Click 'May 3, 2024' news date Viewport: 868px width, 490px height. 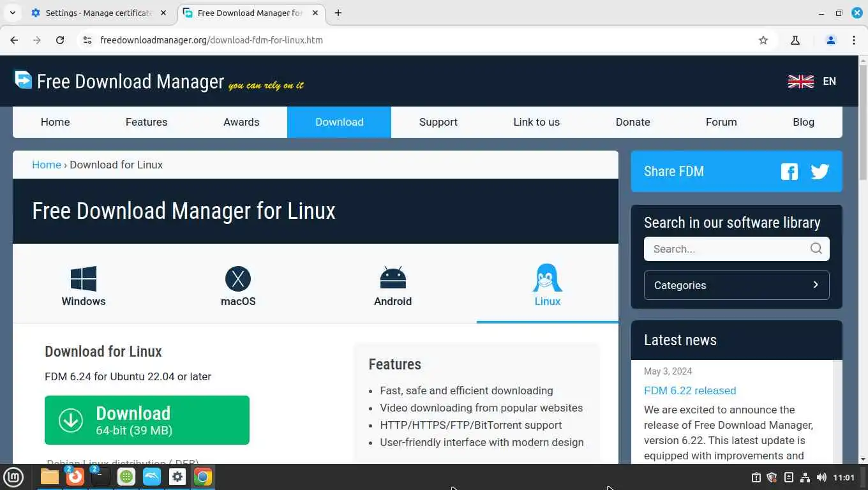pyautogui.click(x=668, y=371)
